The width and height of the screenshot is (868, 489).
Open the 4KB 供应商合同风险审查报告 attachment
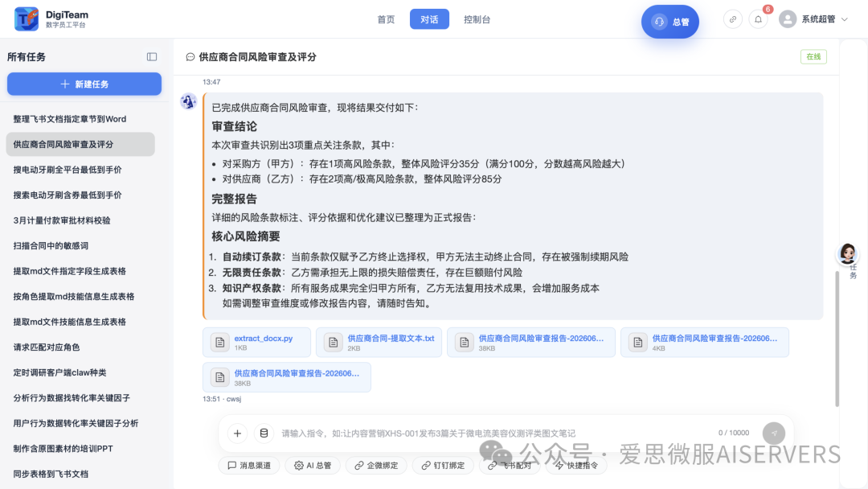[x=704, y=343]
